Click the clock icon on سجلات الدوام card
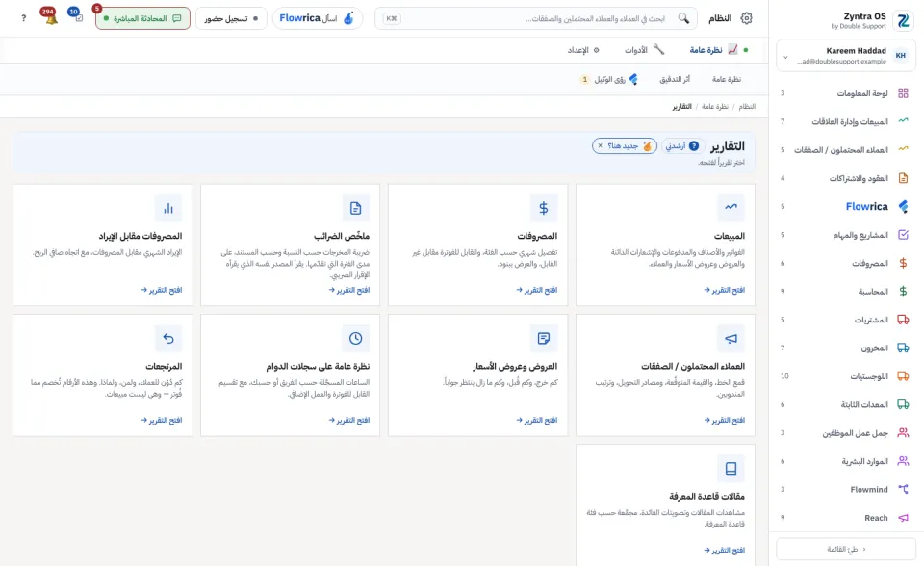 pos(355,338)
